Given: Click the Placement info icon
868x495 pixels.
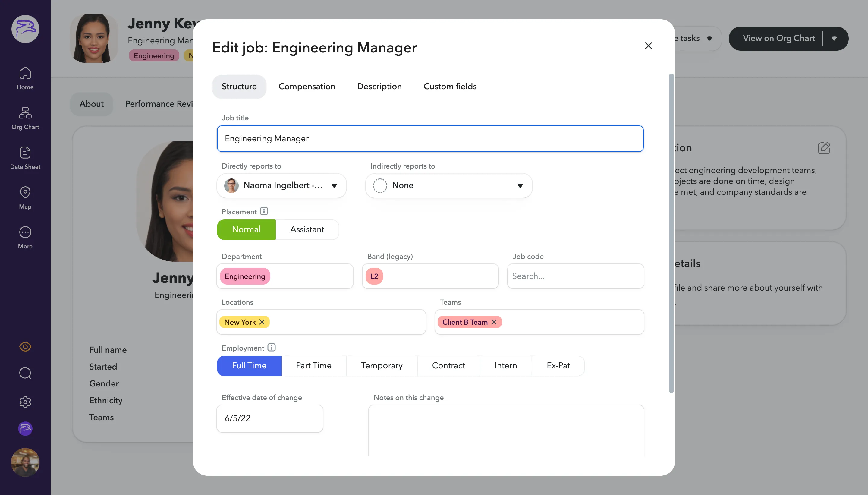Looking at the screenshot, I should pyautogui.click(x=264, y=211).
